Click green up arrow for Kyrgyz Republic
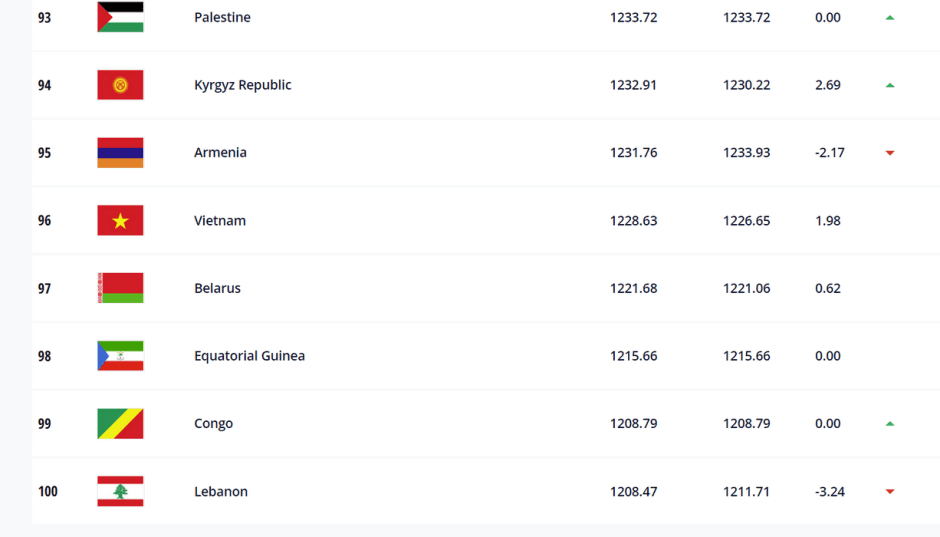The height and width of the screenshot is (537, 940). click(x=889, y=85)
